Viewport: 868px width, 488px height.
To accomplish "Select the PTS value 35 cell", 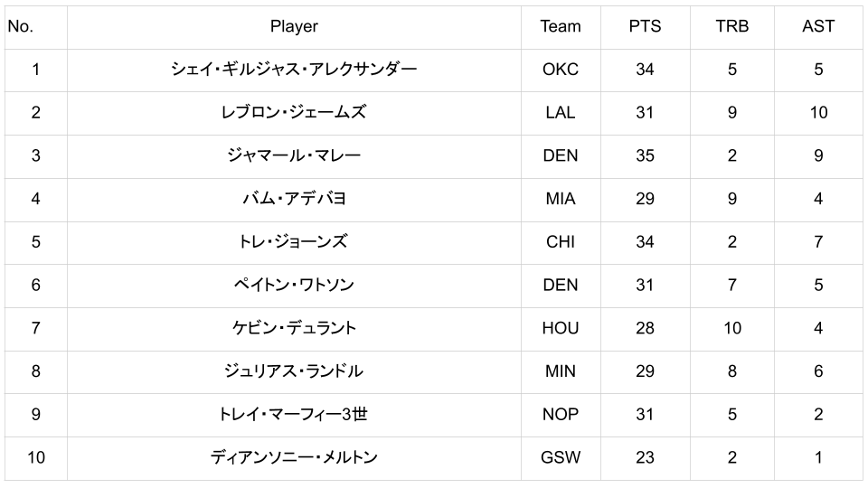I will point(645,155).
